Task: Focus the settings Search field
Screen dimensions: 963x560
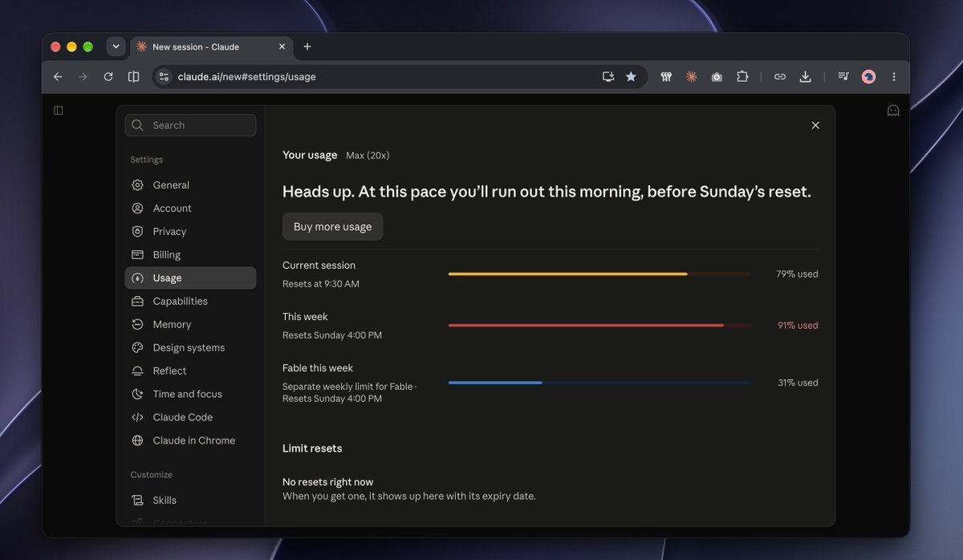Action: point(190,125)
